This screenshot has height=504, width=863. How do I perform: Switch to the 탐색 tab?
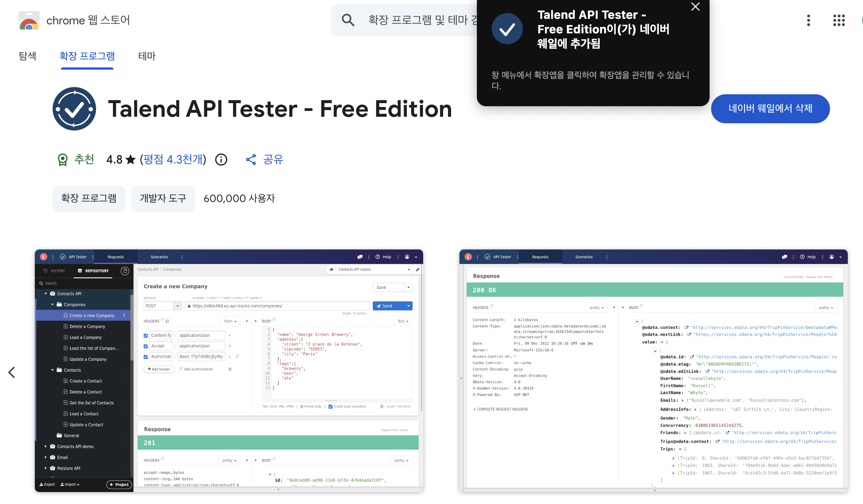pyautogui.click(x=28, y=56)
